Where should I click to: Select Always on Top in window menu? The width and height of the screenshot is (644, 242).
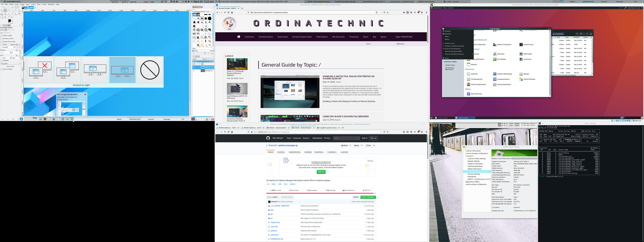(450, 43)
